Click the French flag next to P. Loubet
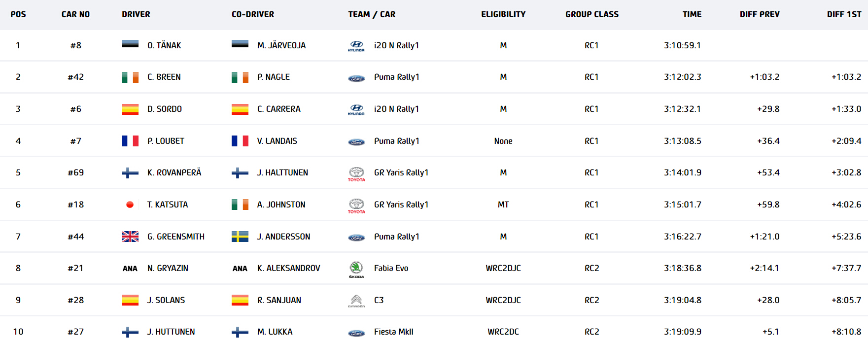Viewport: 868px width, 342px height. pos(130,141)
